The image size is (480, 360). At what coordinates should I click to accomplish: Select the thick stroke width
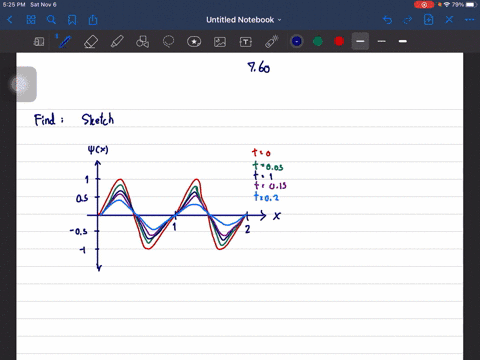403,41
